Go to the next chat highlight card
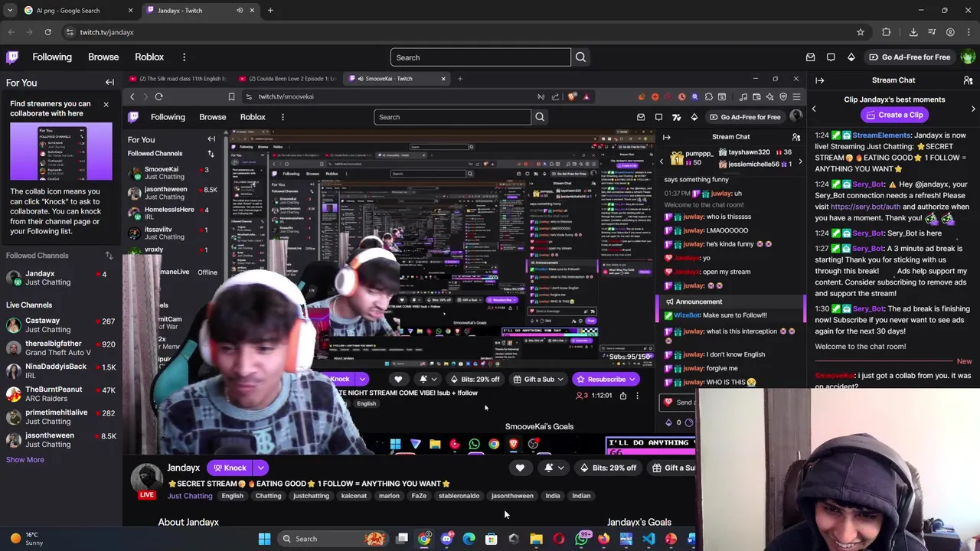Viewport: 980px width, 551px height. click(973, 109)
